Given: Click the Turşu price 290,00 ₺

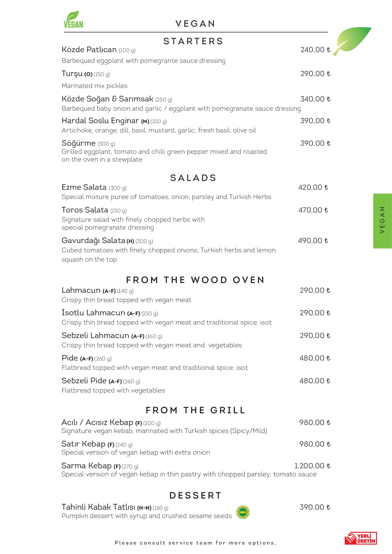Looking at the screenshot, I should coord(315,74).
